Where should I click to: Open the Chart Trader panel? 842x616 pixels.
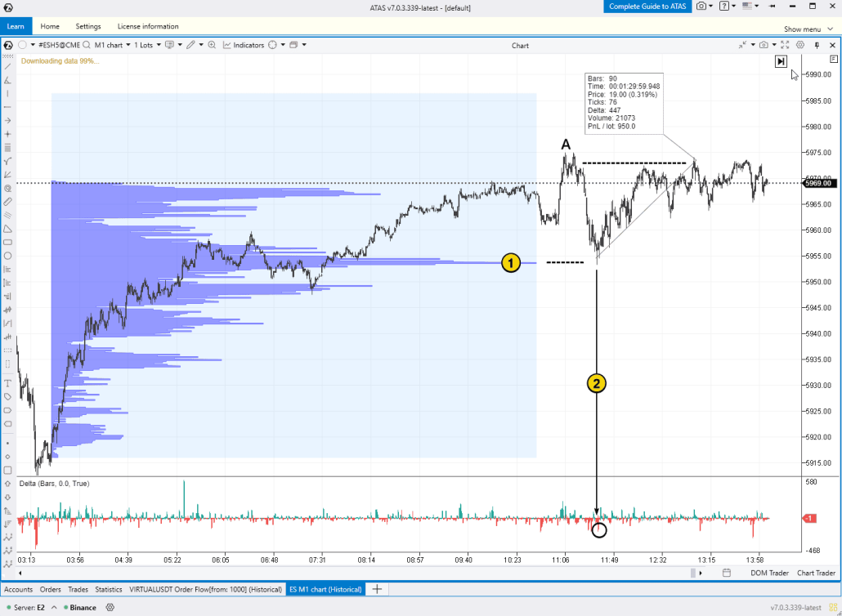[x=816, y=573]
